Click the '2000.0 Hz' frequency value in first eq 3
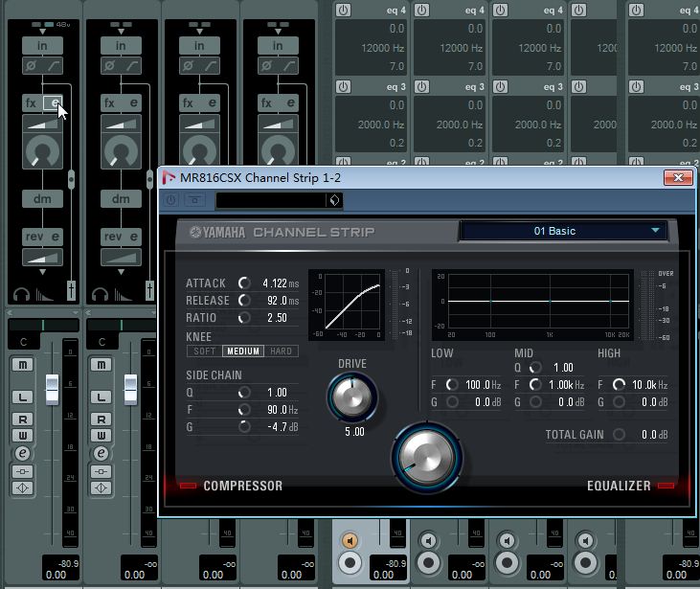Screen dimensions: 700x589 pos(380,125)
